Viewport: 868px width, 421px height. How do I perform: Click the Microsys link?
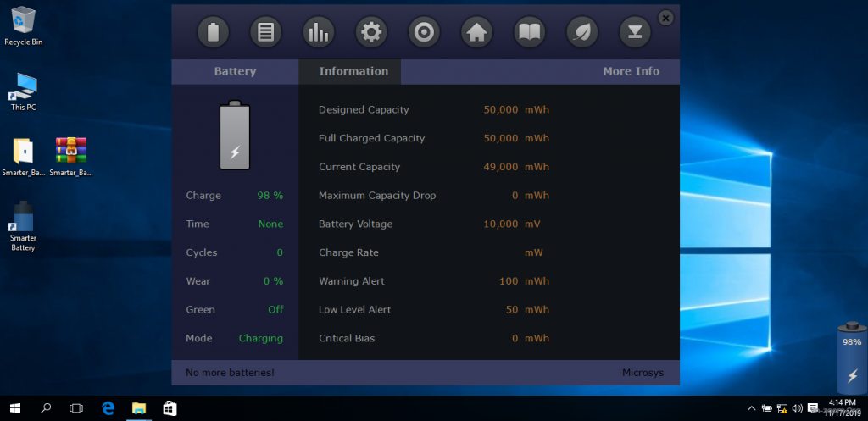coord(643,373)
